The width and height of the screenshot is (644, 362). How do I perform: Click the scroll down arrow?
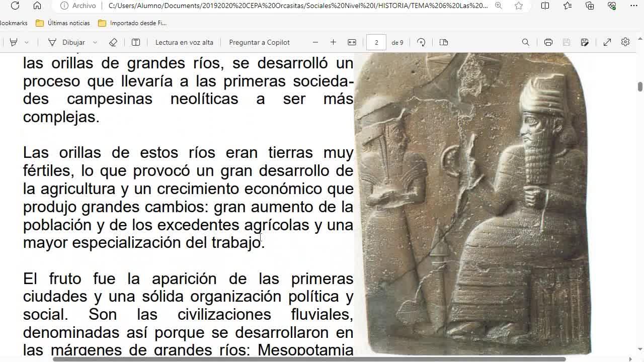(x=640, y=350)
